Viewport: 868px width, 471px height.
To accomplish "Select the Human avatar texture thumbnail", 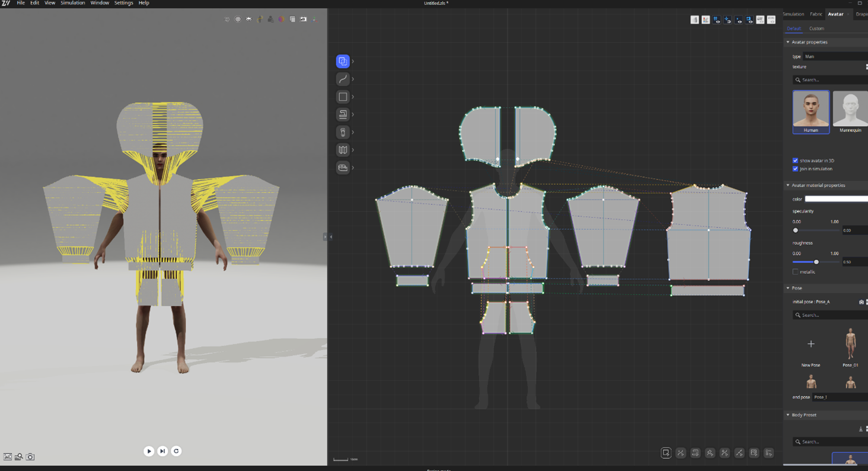I will [811, 112].
